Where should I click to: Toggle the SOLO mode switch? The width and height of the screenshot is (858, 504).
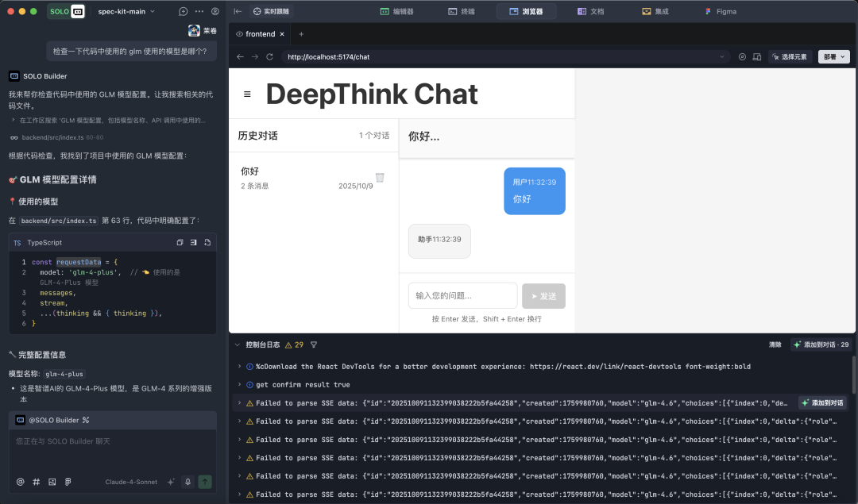pos(66,11)
